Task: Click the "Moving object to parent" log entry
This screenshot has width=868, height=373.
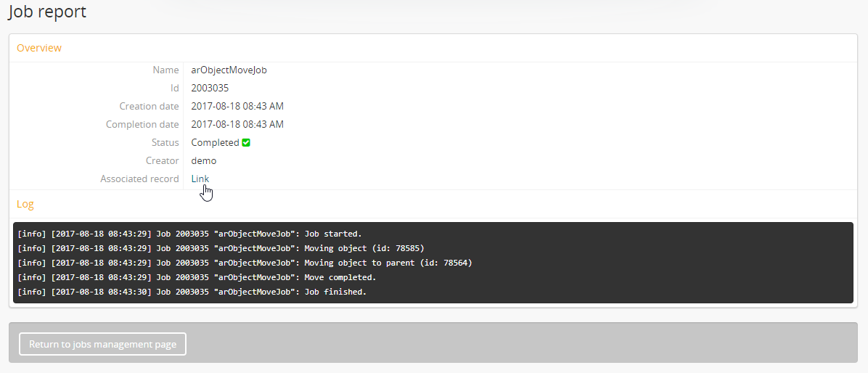Action: (244, 263)
